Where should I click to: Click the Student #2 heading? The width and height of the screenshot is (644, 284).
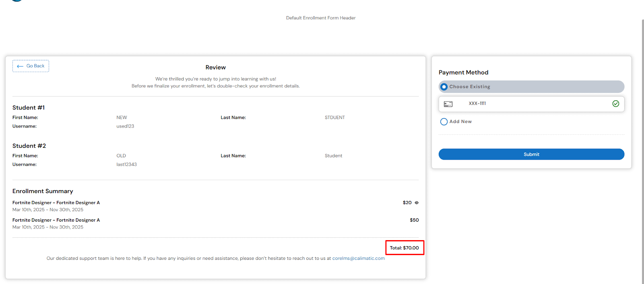pos(29,146)
